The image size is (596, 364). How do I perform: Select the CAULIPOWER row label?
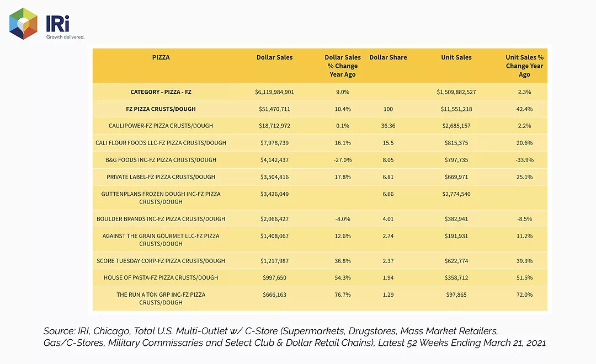click(x=161, y=126)
